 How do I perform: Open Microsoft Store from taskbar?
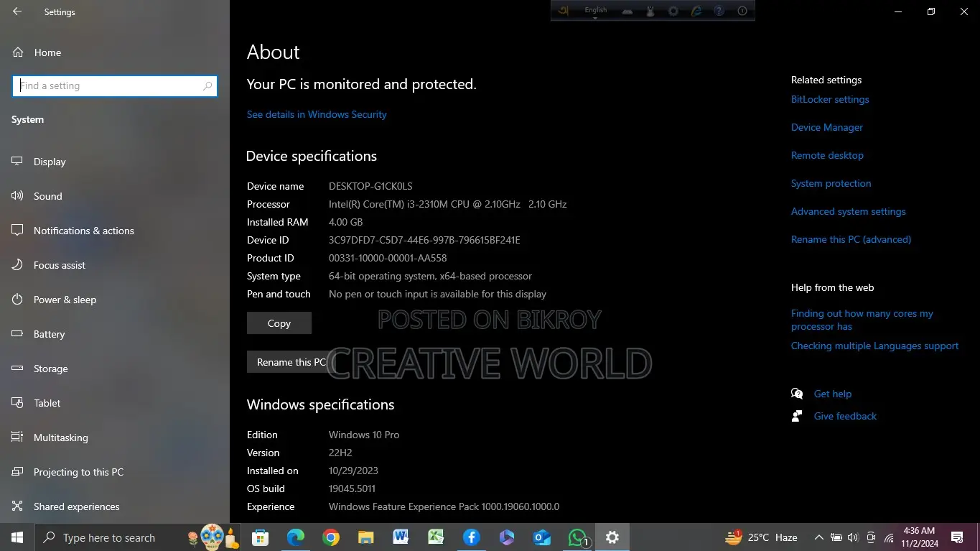pyautogui.click(x=260, y=537)
